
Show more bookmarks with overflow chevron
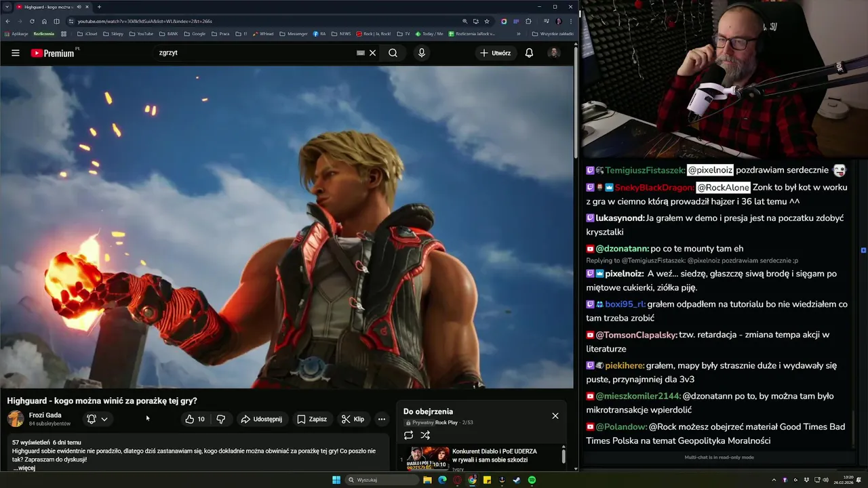[x=519, y=33]
